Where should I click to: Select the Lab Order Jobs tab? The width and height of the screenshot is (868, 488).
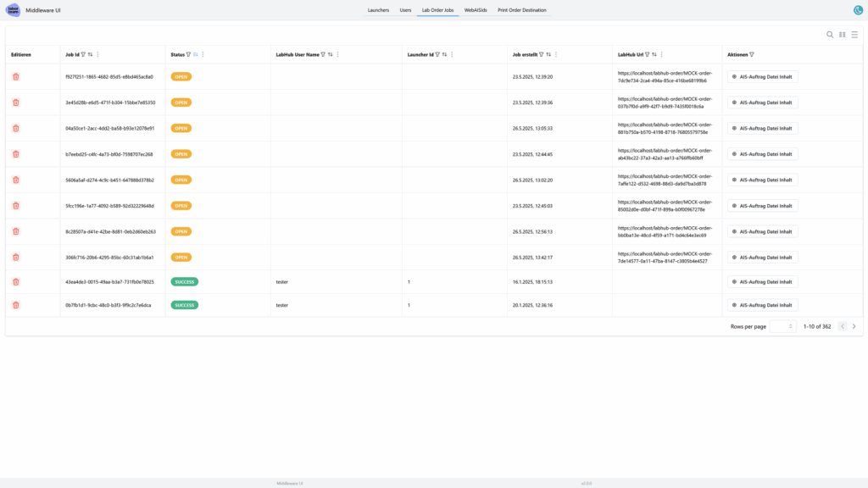(x=437, y=10)
